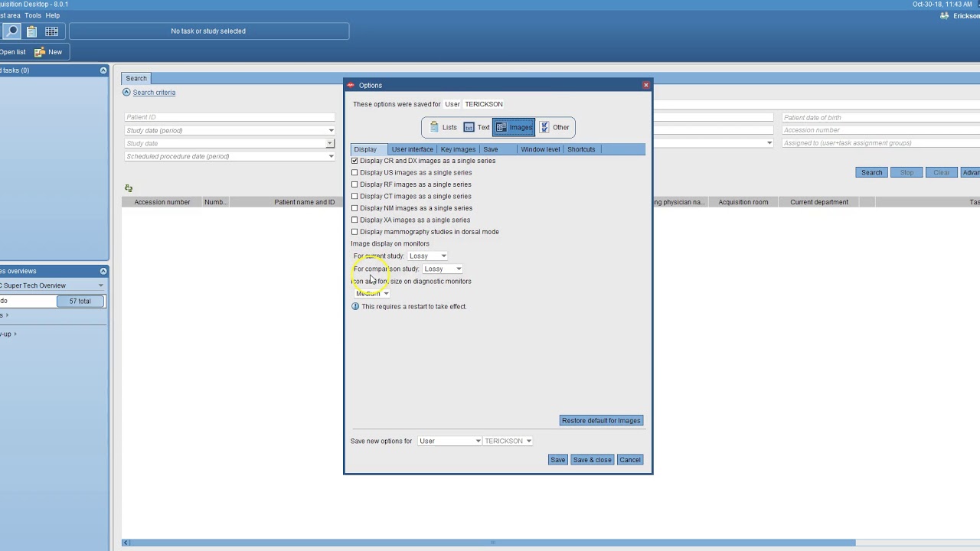
Task: Open Save new options for User dropdown
Action: pyautogui.click(x=449, y=442)
